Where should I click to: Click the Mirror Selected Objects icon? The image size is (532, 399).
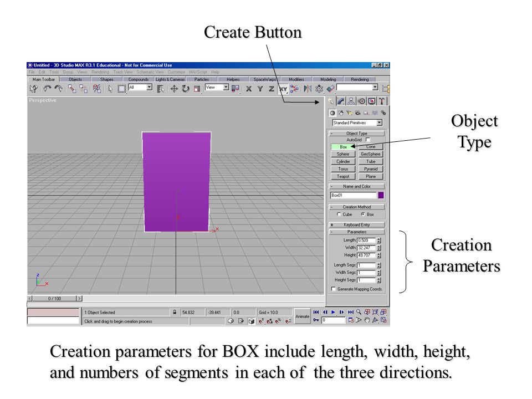pyautogui.click(x=308, y=89)
